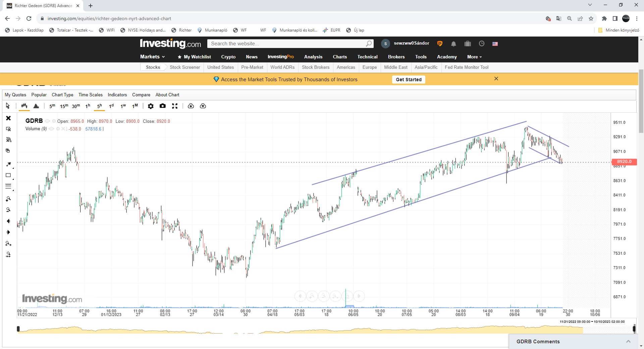Open the Indicators menu
Image resolution: width=644 pixels, height=349 pixels.
[x=117, y=95]
